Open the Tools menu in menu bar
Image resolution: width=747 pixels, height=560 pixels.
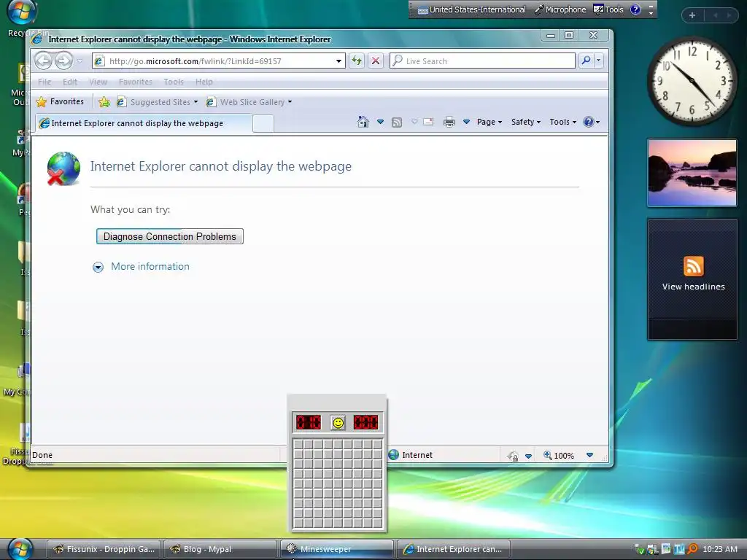(x=174, y=82)
